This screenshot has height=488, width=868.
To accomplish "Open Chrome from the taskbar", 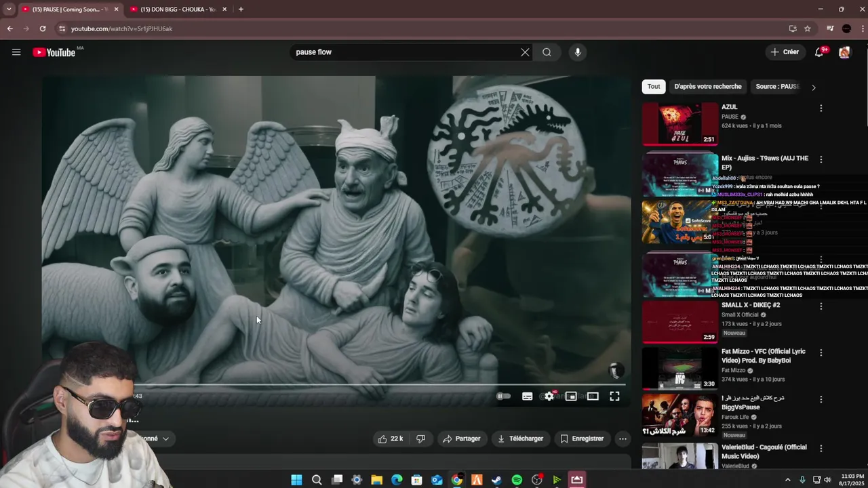I will [x=457, y=480].
